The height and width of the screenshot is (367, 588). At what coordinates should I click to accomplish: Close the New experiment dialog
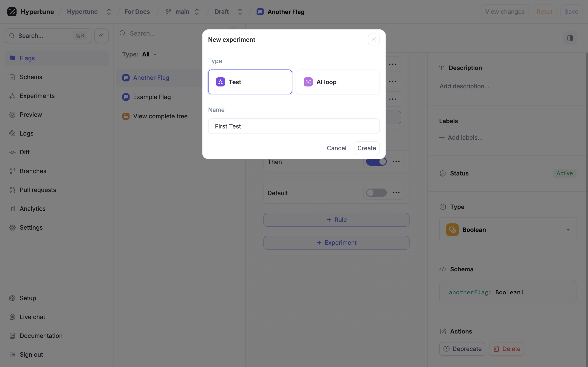pyautogui.click(x=374, y=39)
